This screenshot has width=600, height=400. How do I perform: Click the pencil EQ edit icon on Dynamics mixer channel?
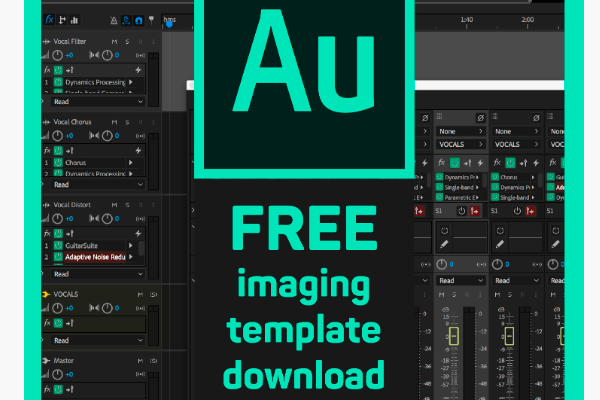(444, 244)
